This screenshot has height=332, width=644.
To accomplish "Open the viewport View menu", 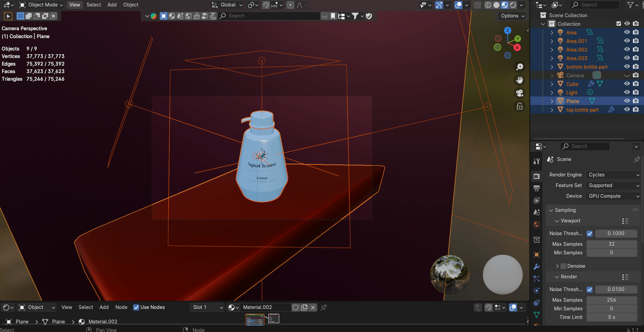I will tap(75, 5).
